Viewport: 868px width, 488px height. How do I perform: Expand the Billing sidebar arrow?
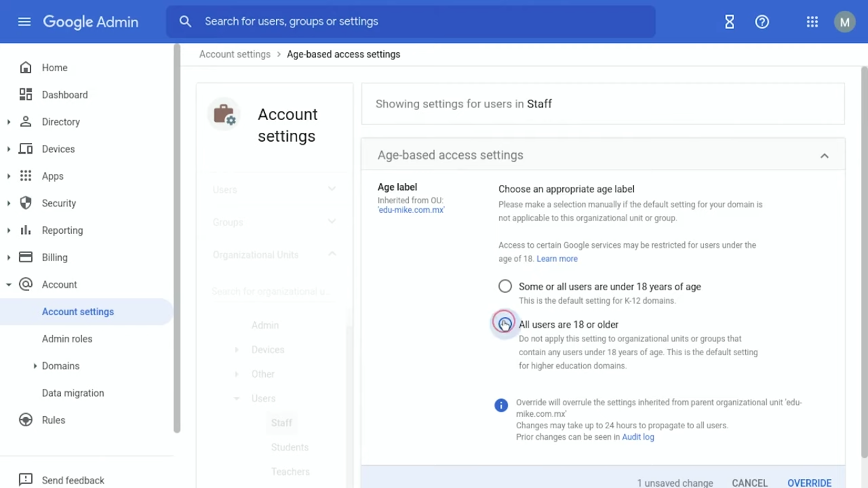coord(8,257)
